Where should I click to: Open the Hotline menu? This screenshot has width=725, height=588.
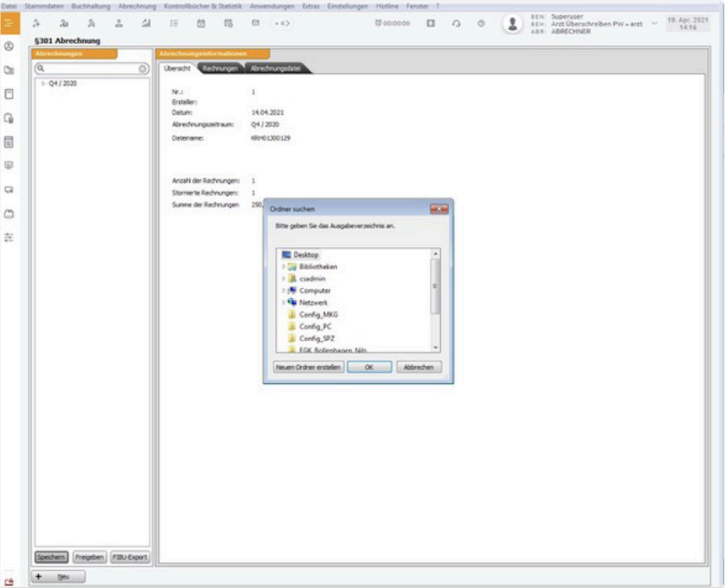[387, 6]
